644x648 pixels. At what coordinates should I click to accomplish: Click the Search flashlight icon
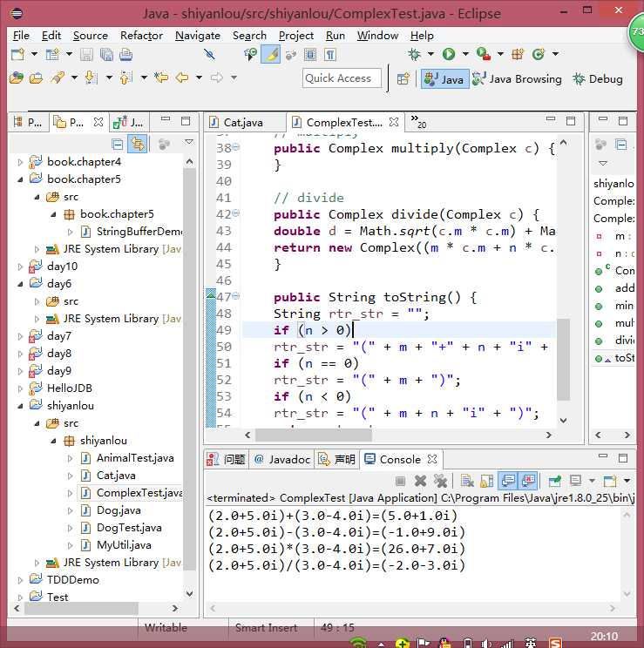point(58,78)
